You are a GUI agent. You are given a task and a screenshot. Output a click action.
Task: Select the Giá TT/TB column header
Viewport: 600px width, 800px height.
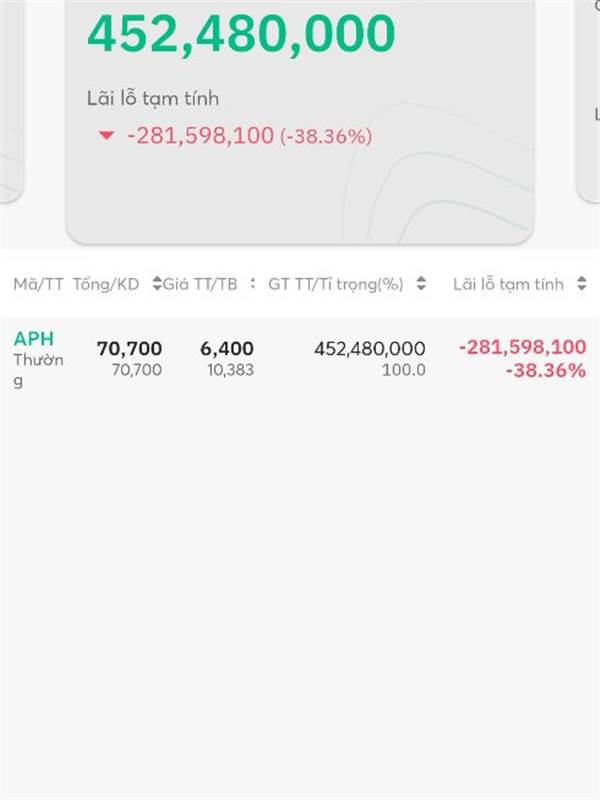tap(200, 284)
